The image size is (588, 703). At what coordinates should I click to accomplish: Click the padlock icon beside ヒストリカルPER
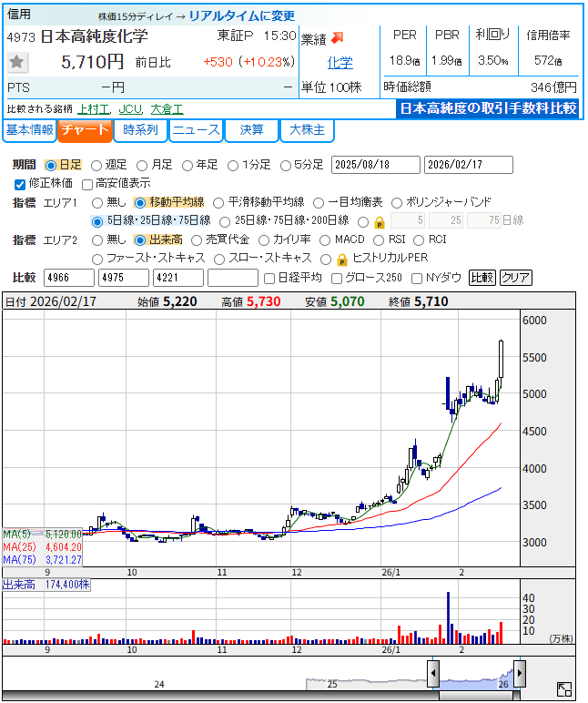(x=342, y=260)
